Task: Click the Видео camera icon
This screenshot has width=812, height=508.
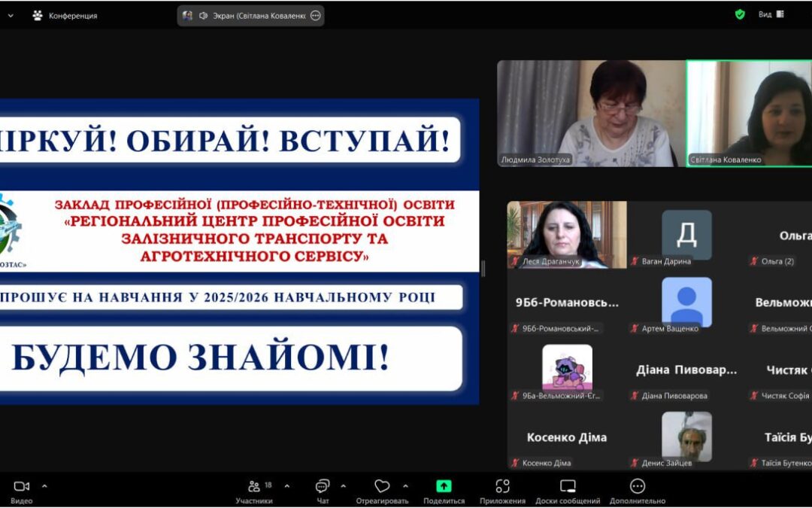Action: 22,486
